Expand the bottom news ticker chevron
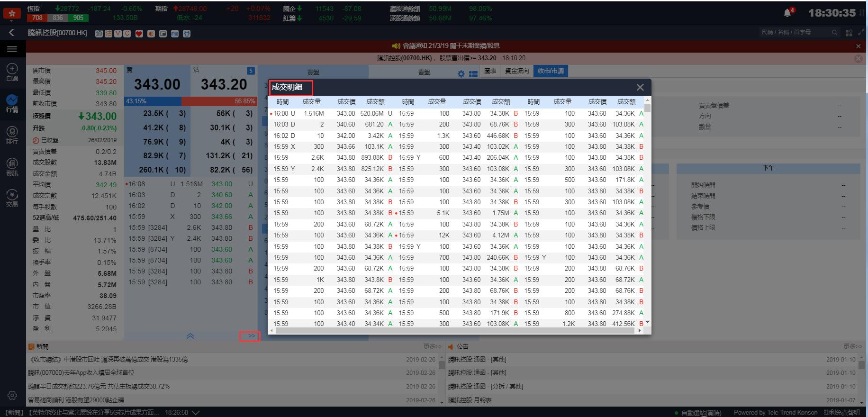The image size is (868, 417). 195,413
